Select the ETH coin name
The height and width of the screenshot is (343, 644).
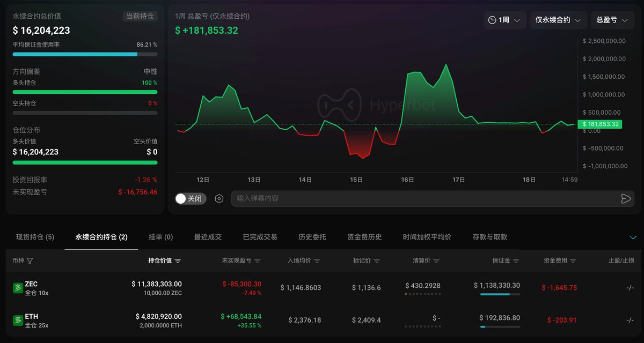pos(31,317)
